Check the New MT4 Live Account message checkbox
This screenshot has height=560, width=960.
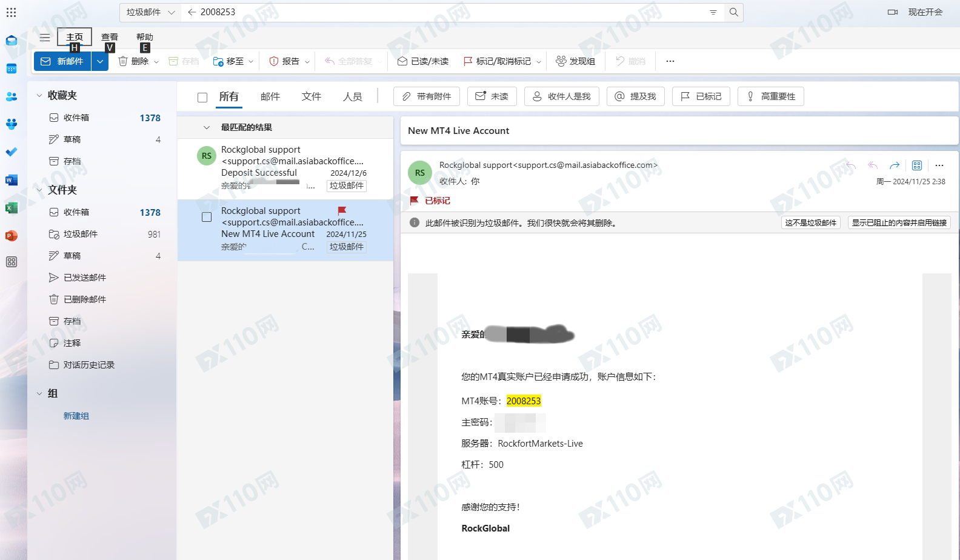point(207,217)
